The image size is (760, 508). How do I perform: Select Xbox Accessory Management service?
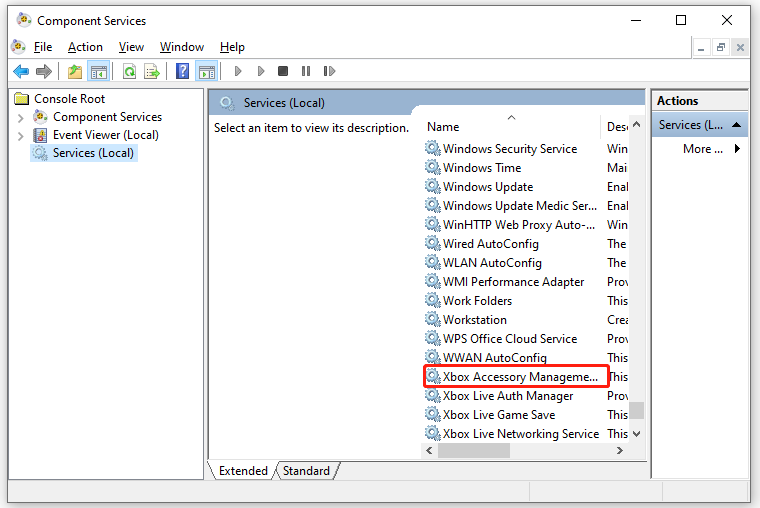pyautogui.click(x=520, y=377)
